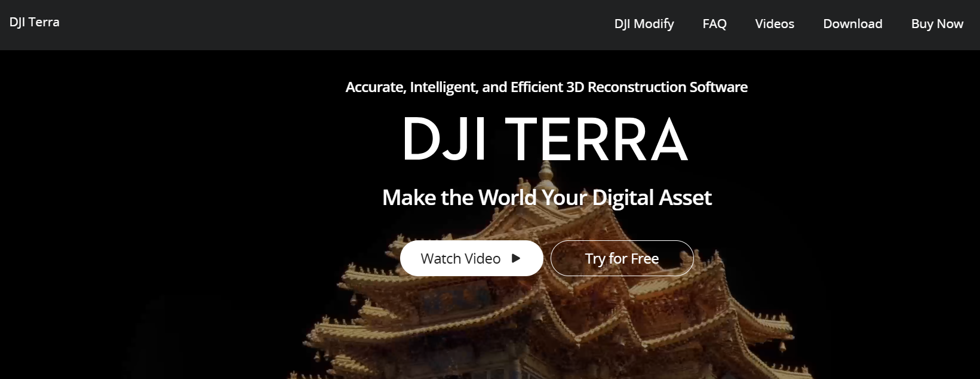Click the play icon in Watch Video
The image size is (980, 379).
pyautogui.click(x=516, y=258)
